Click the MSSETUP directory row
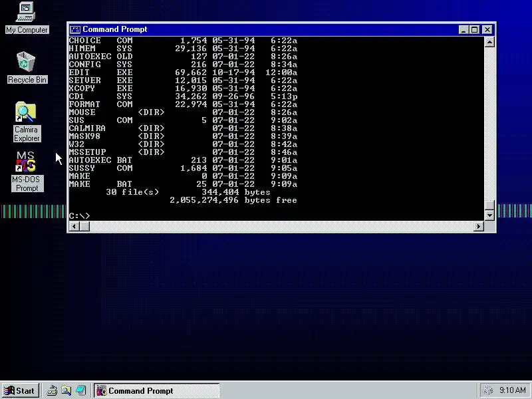This screenshot has height=399, width=532. click(183, 152)
